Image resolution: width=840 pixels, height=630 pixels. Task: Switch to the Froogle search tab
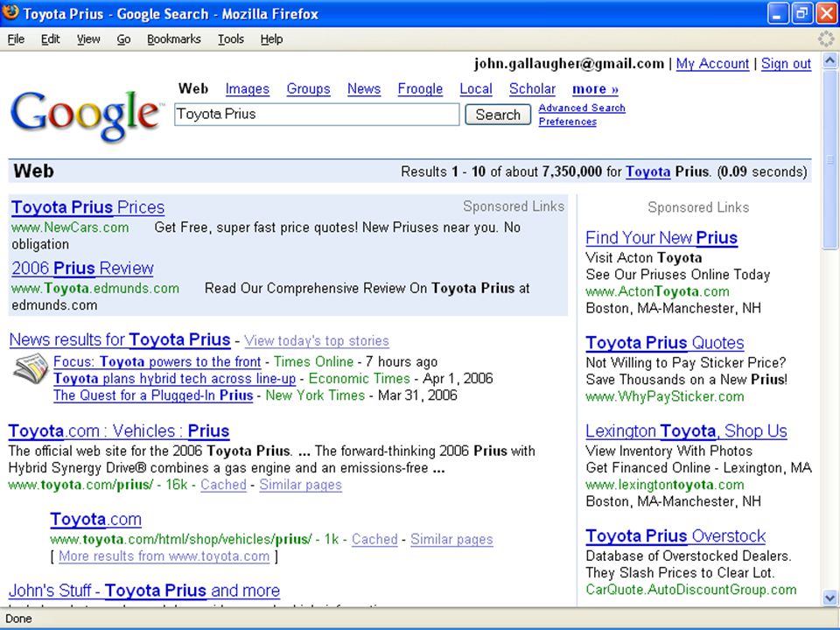[x=420, y=89]
